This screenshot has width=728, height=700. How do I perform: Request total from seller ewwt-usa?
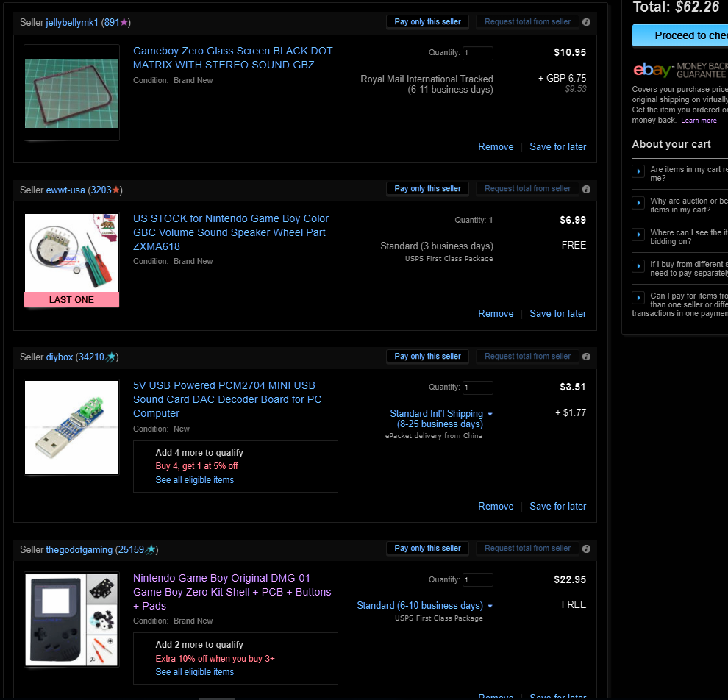(x=527, y=188)
